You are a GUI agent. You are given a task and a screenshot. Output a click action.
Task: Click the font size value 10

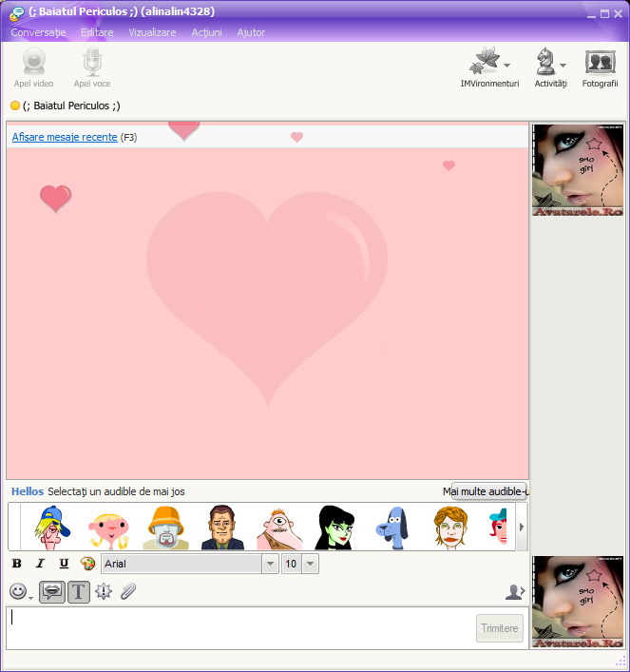coord(292,564)
